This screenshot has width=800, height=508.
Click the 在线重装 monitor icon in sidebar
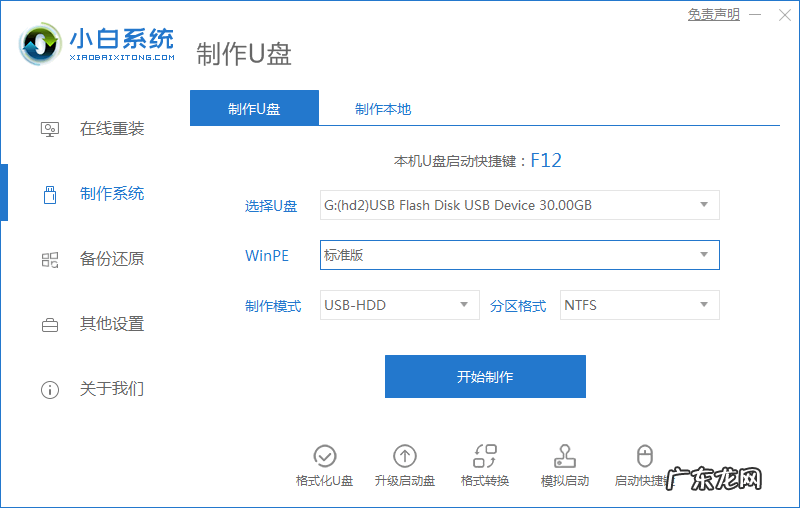pyautogui.click(x=50, y=129)
